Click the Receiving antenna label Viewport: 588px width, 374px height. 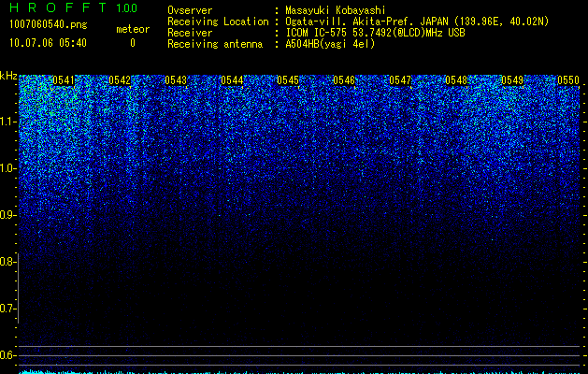215,44
